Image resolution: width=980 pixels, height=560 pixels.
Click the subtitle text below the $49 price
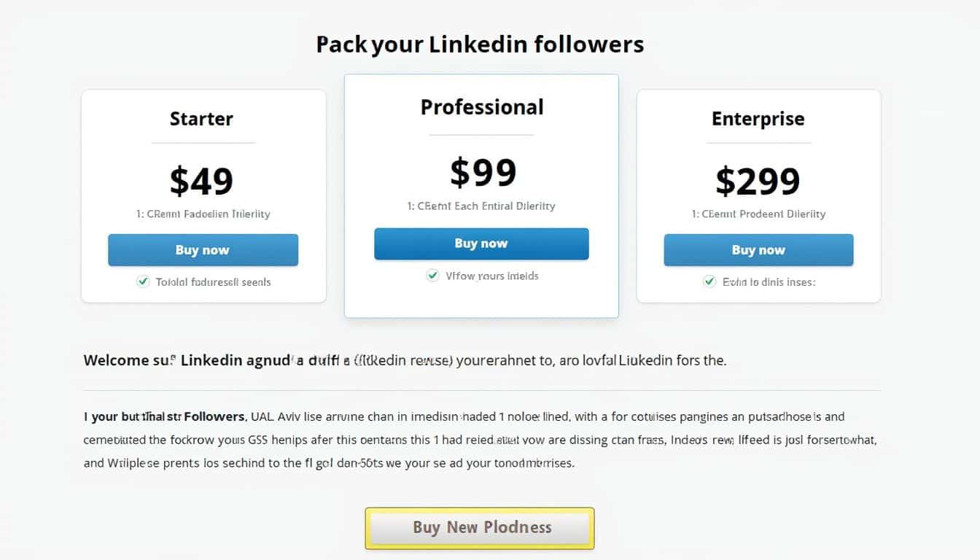pos(203,214)
